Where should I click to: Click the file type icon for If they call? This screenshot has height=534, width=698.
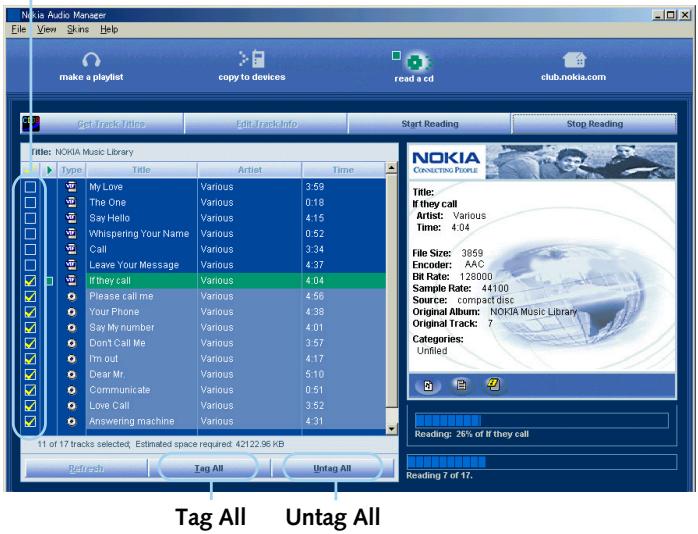pos(71,280)
